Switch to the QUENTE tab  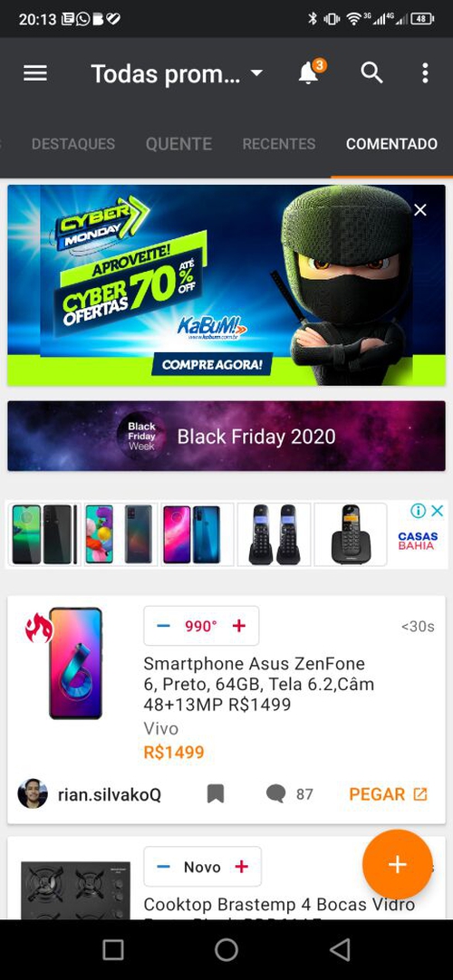(178, 144)
